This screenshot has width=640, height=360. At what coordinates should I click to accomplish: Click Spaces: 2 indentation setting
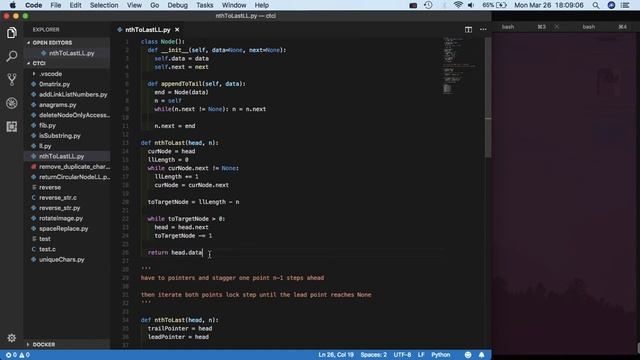(373, 355)
